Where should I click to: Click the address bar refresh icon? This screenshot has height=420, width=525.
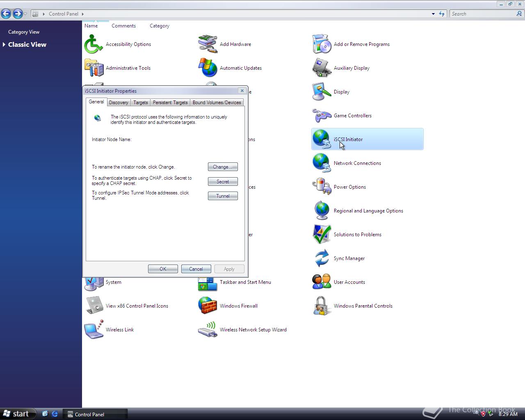coord(442,14)
